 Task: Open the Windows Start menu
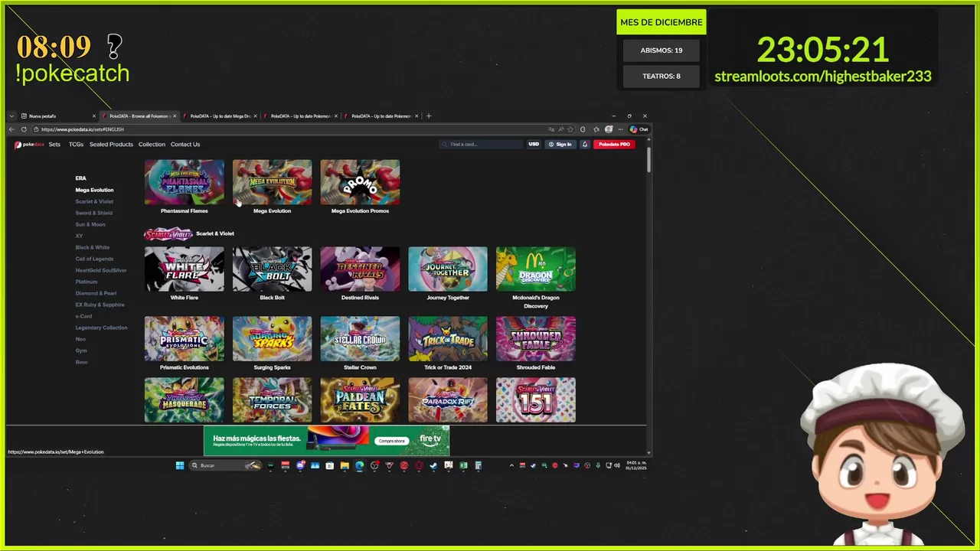[x=180, y=465]
